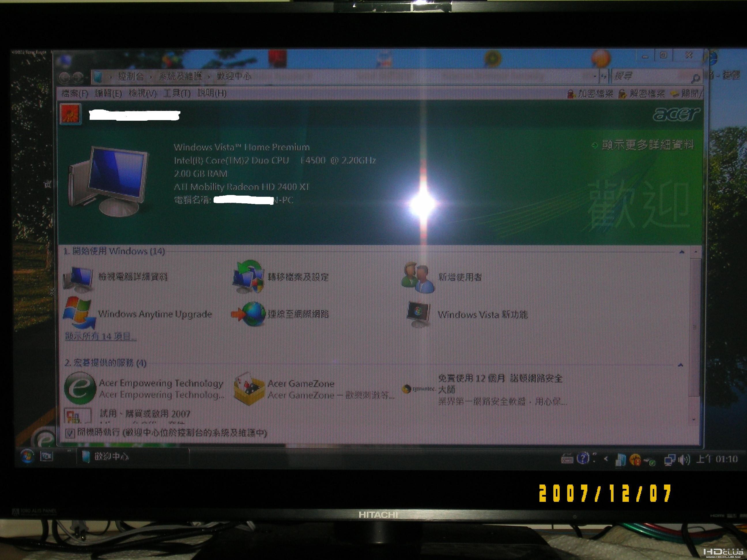Click the user account flower picture

71,114
